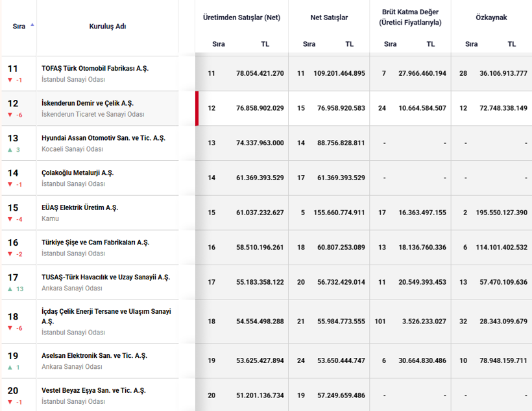Open Çolakoğlu Metalurji A.Ş. details

(x=78, y=172)
